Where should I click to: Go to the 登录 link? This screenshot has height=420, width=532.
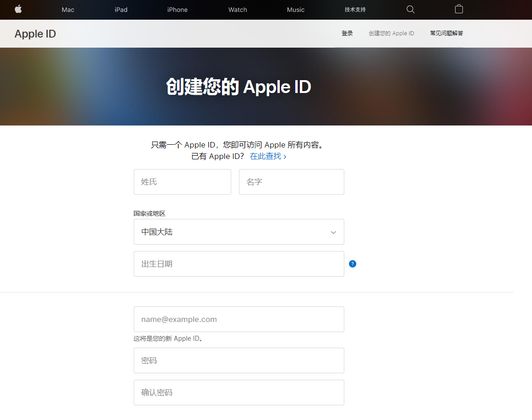[347, 33]
